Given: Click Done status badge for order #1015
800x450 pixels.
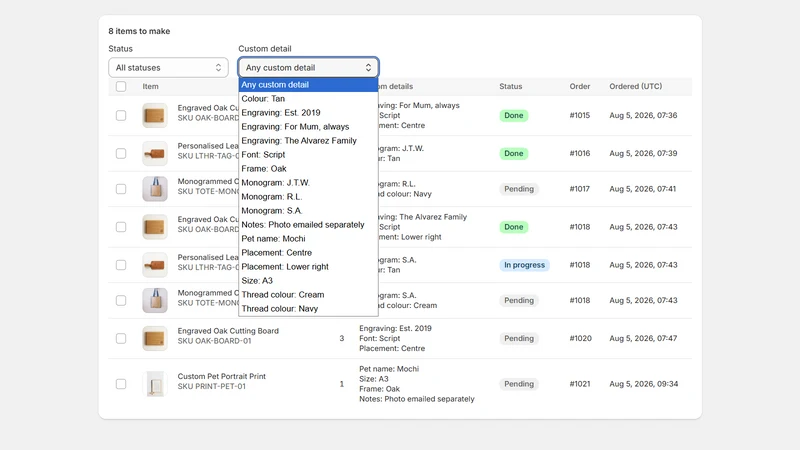Looking at the screenshot, I should point(514,115).
